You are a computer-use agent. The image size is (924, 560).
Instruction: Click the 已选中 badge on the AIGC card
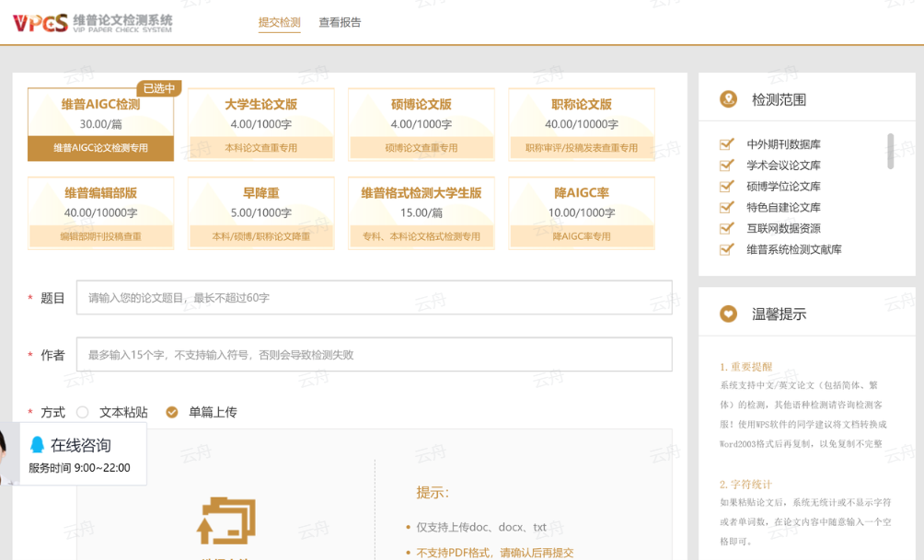[159, 88]
